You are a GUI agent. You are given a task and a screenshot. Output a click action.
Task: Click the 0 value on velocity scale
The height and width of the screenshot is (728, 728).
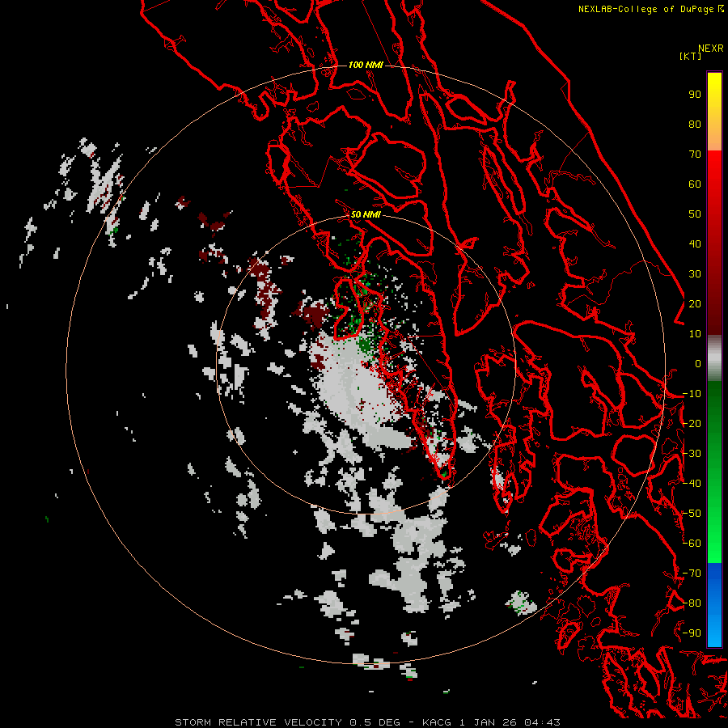coord(698,364)
